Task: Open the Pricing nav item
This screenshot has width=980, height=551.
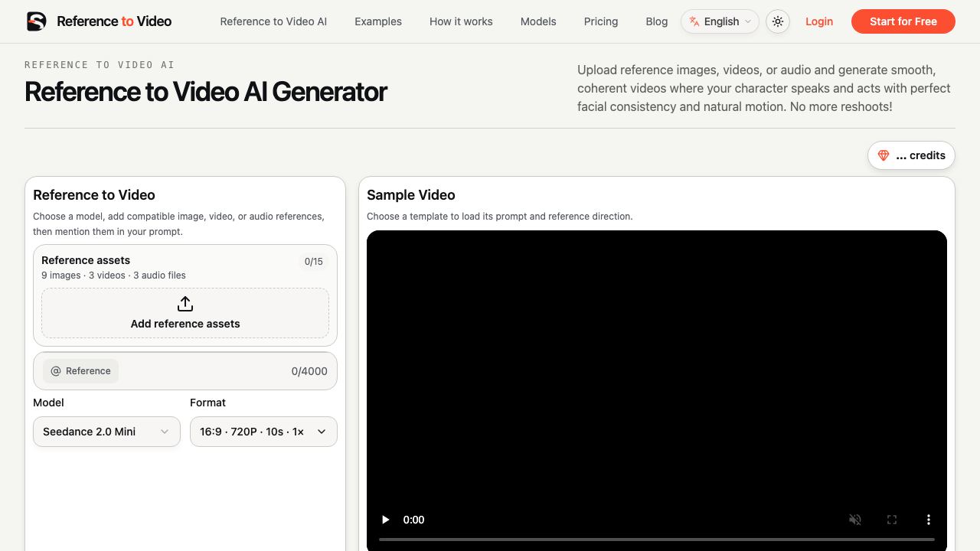Action: (x=601, y=21)
